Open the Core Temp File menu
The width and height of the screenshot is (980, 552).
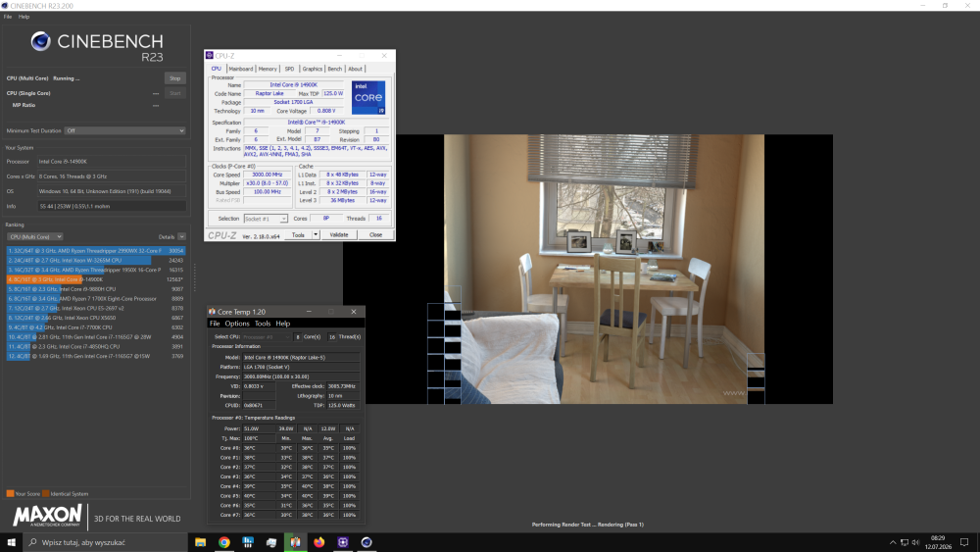pos(215,324)
